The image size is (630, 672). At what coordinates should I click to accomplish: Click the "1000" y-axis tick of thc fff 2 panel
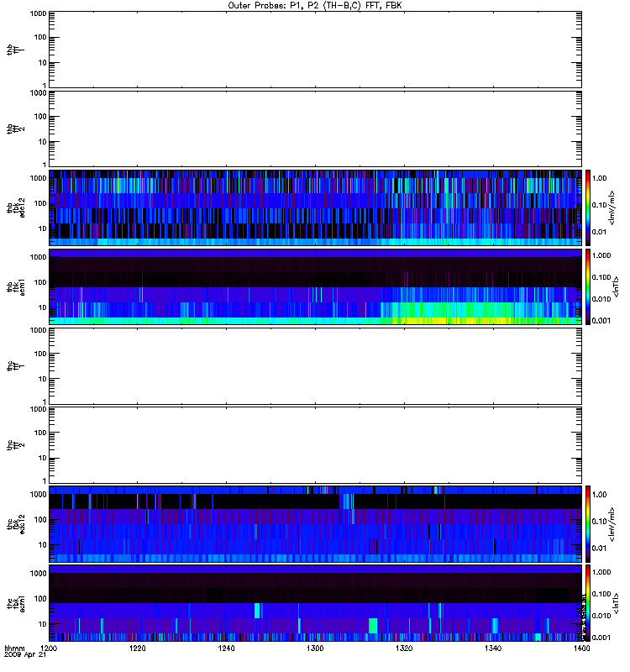tap(38, 409)
